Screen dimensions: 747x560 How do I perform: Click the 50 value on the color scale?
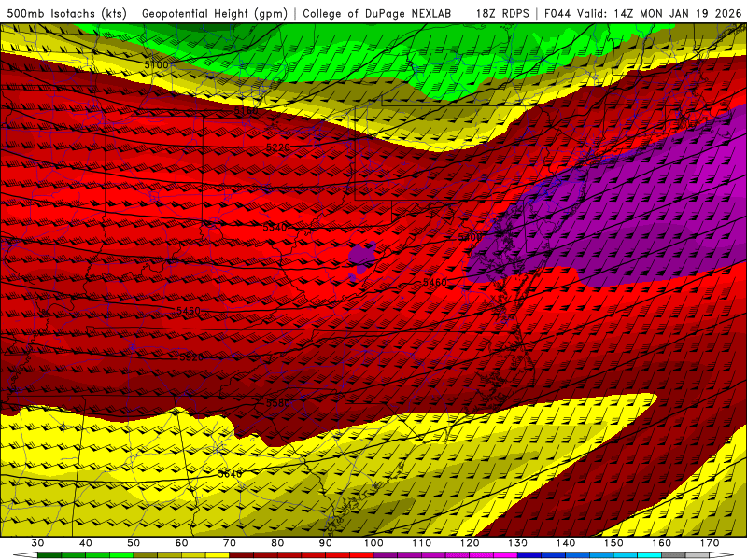(134, 543)
